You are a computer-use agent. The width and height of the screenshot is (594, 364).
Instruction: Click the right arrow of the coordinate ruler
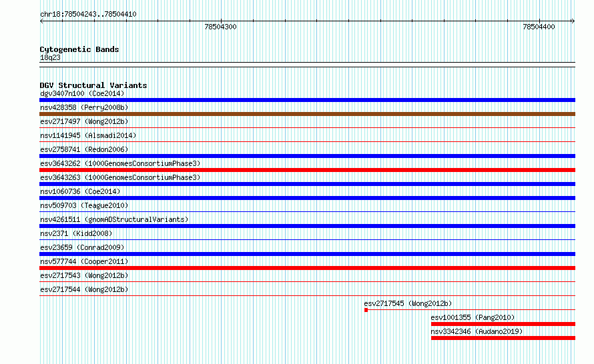[x=573, y=21]
